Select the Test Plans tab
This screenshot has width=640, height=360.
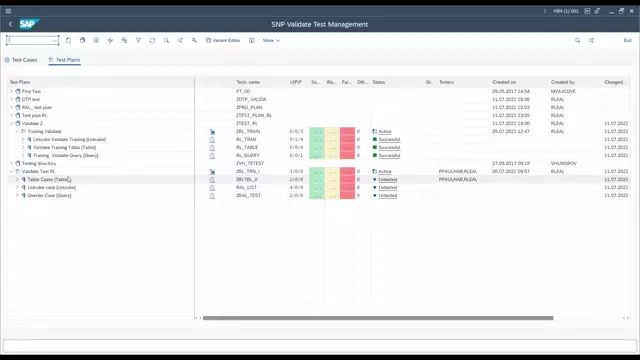point(64,60)
